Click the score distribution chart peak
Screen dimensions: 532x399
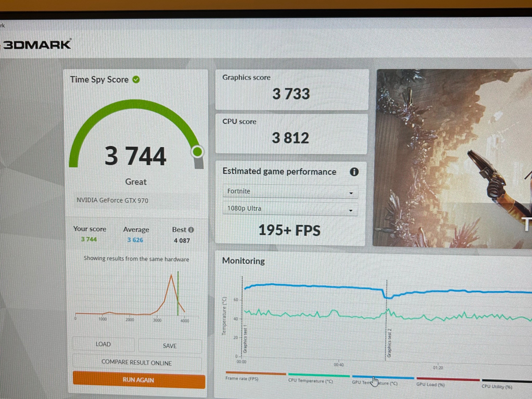point(171,275)
